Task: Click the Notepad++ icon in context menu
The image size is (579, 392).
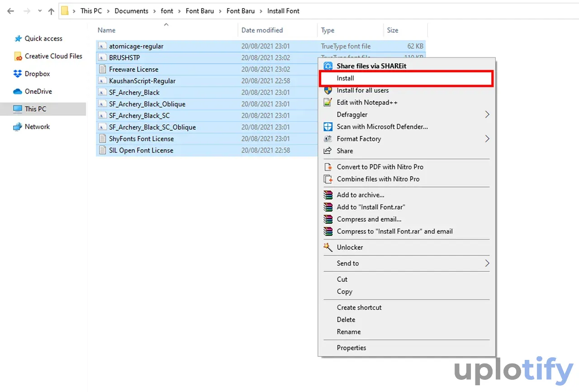Action: [328, 103]
